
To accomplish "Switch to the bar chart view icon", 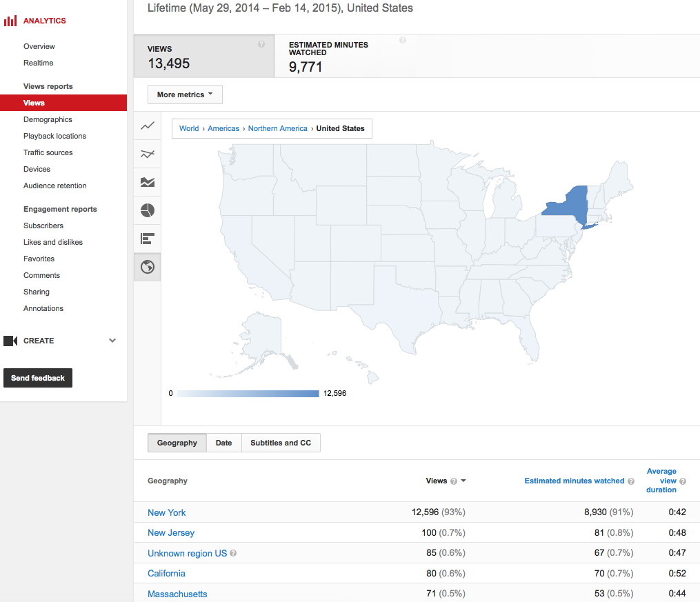I will [x=147, y=239].
